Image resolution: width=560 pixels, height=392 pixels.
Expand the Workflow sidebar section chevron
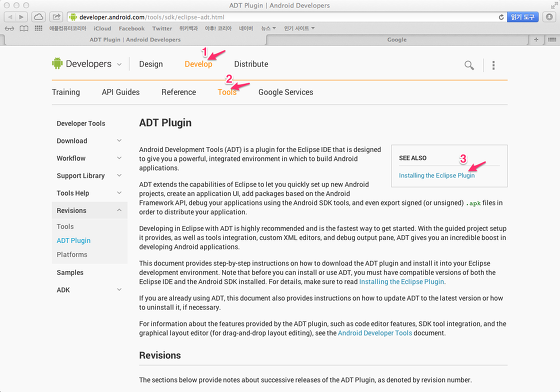119,158
